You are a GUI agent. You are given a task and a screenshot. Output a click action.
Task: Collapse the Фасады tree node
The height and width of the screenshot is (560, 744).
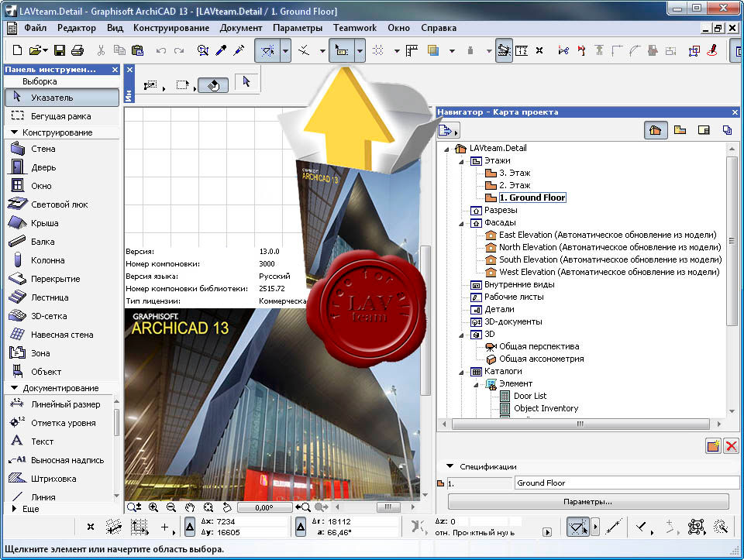tap(461, 223)
